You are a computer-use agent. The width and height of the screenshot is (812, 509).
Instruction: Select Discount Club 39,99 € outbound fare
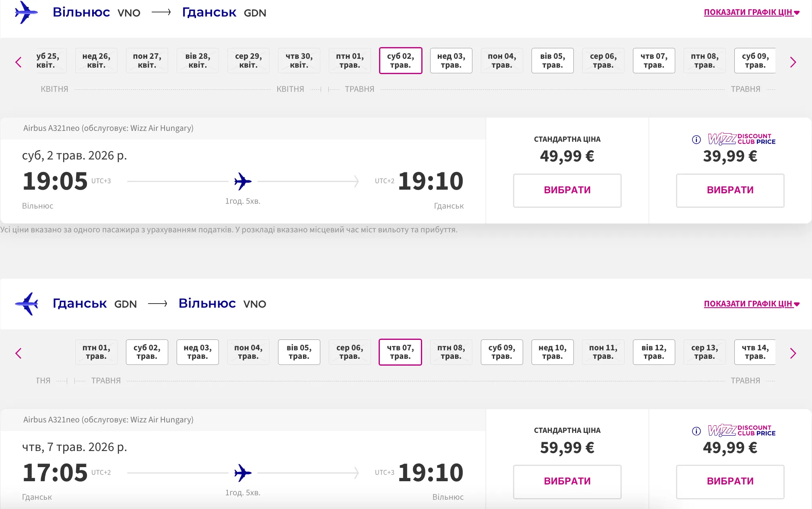tap(730, 190)
